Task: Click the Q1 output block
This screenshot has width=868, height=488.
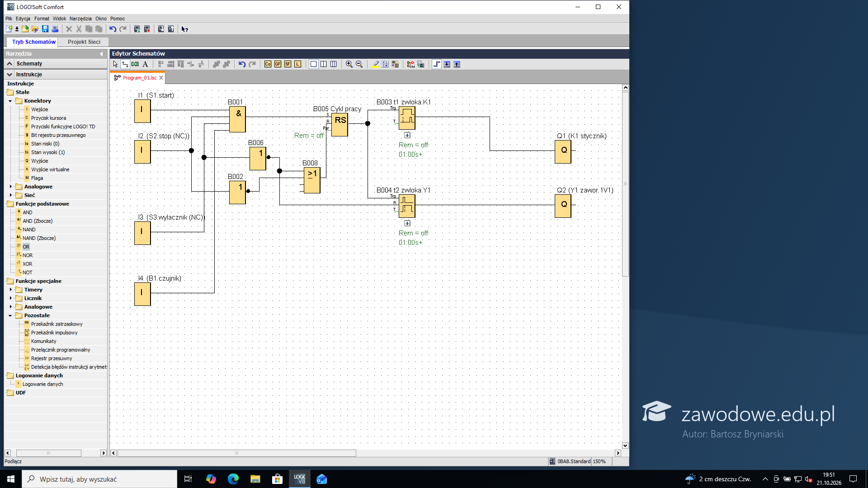Action: coord(563,151)
